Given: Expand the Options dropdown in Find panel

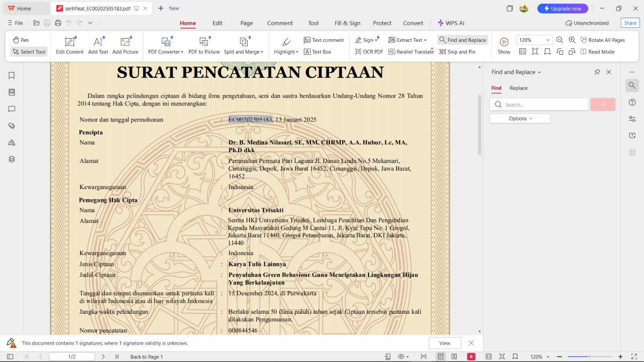Looking at the screenshot, I should [x=520, y=119].
